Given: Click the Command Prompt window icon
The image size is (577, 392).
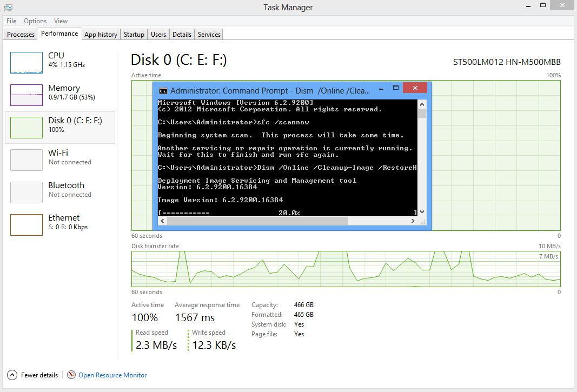Looking at the screenshot, I should [x=163, y=91].
